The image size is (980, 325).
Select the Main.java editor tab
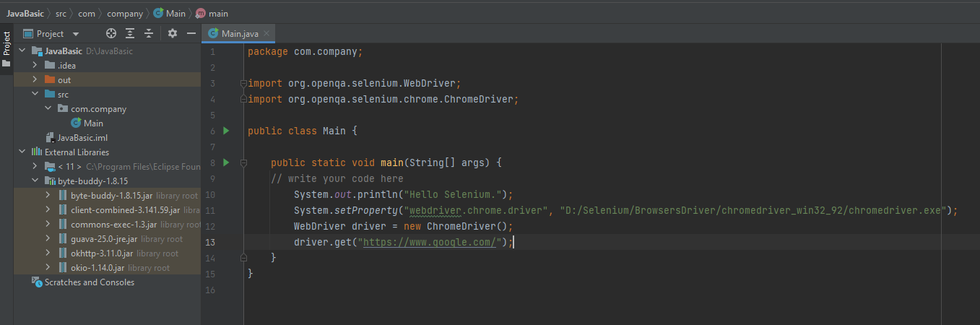click(x=236, y=34)
